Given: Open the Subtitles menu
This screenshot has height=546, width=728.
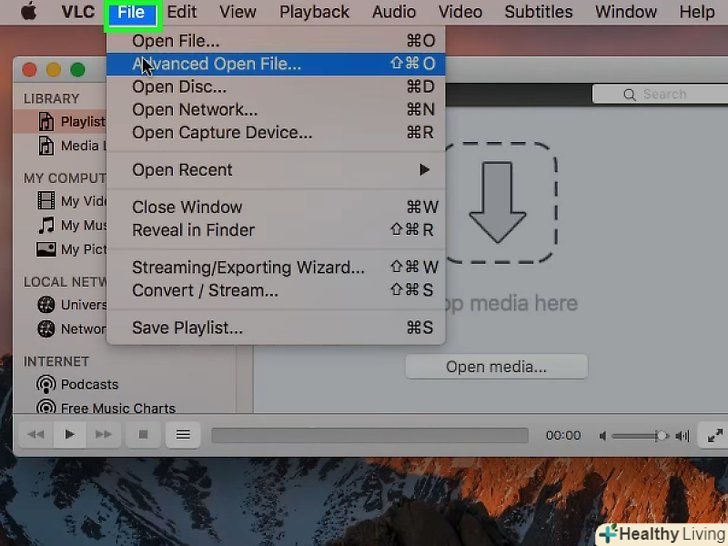Looking at the screenshot, I should (539, 12).
